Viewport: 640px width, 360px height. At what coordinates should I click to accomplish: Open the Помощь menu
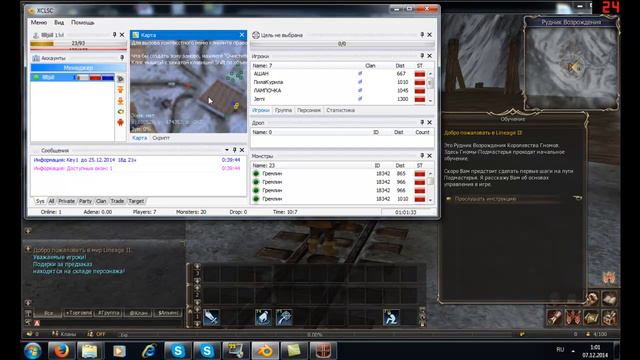pos(82,22)
